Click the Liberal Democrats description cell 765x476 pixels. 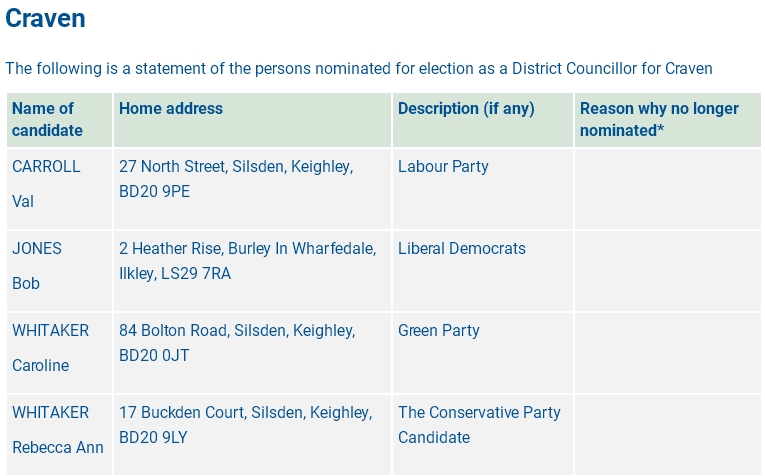click(x=461, y=249)
